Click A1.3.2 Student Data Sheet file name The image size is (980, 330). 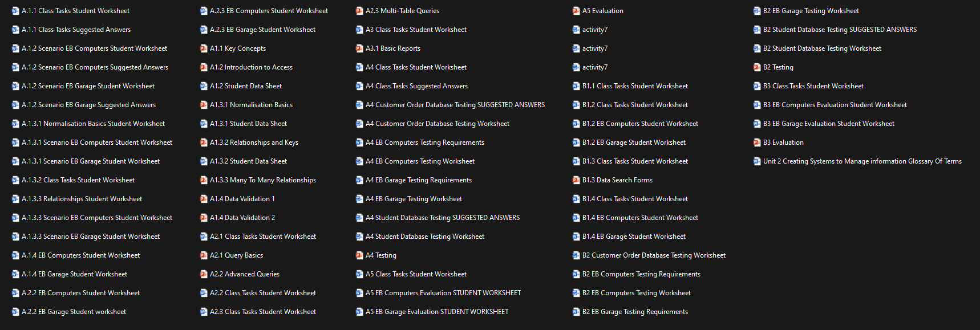click(x=248, y=161)
